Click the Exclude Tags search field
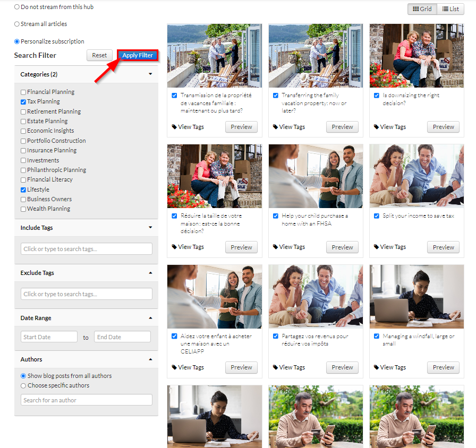The height and width of the screenshot is (448, 476). (x=86, y=294)
